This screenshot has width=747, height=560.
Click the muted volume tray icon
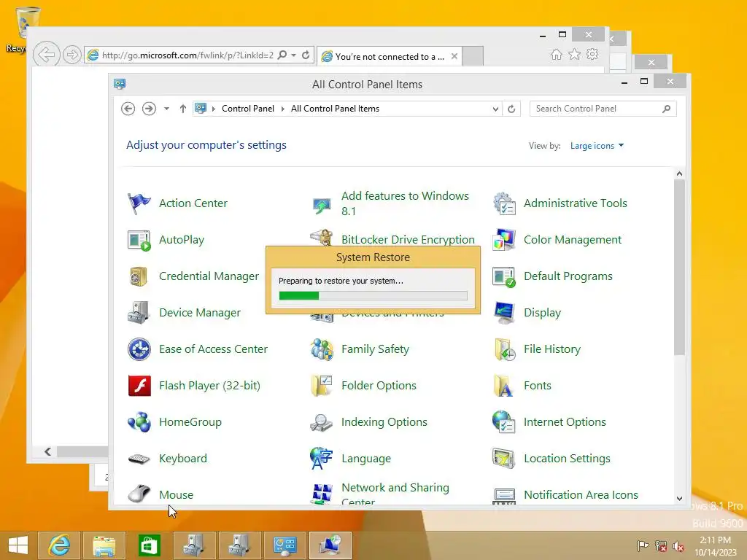click(x=678, y=546)
